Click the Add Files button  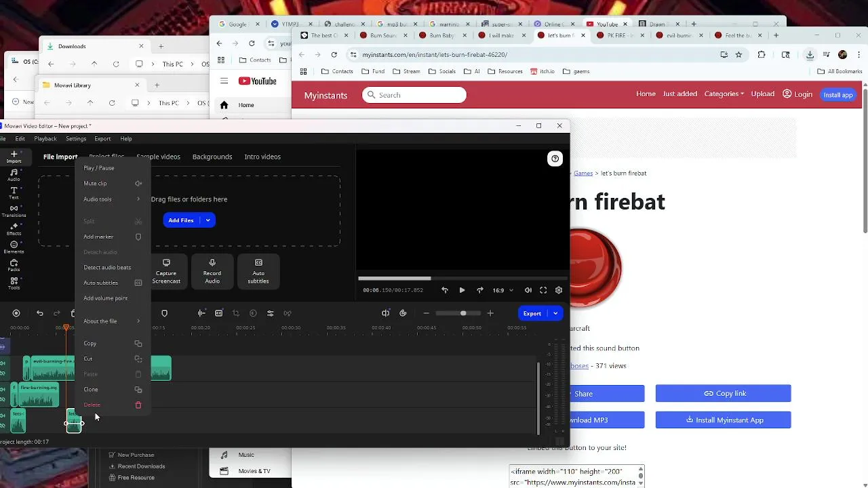click(182, 220)
